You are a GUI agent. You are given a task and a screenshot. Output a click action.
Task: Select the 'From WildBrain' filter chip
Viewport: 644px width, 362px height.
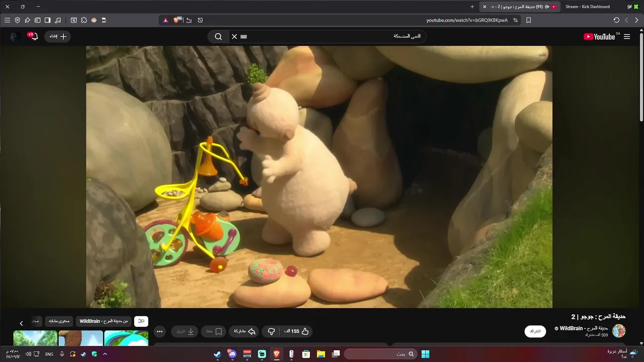point(104,321)
